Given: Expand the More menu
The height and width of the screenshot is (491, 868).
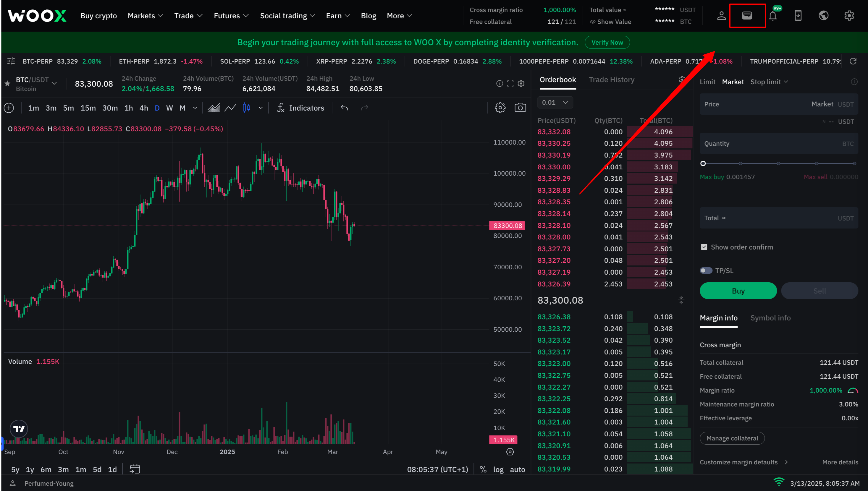Looking at the screenshot, I should pyautogui.click(x=400, y=15).
